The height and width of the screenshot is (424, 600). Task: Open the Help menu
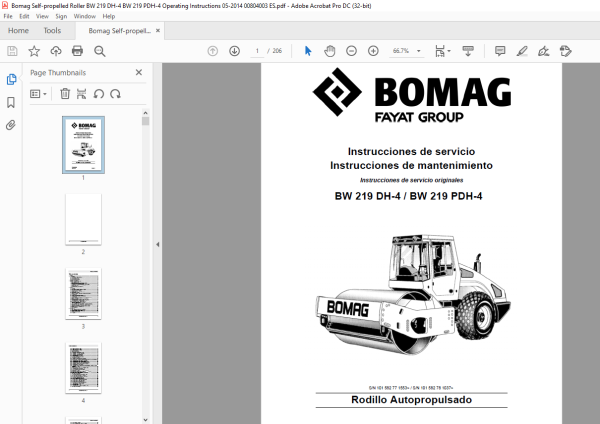109,16
